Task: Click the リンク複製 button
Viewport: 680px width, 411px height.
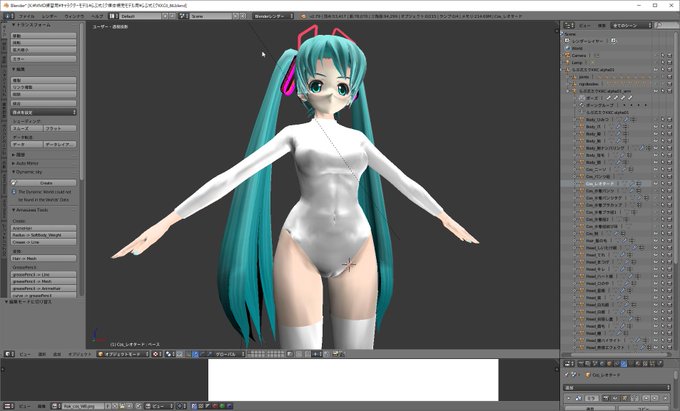Action: pyautogui.click(x=43, y=87)
